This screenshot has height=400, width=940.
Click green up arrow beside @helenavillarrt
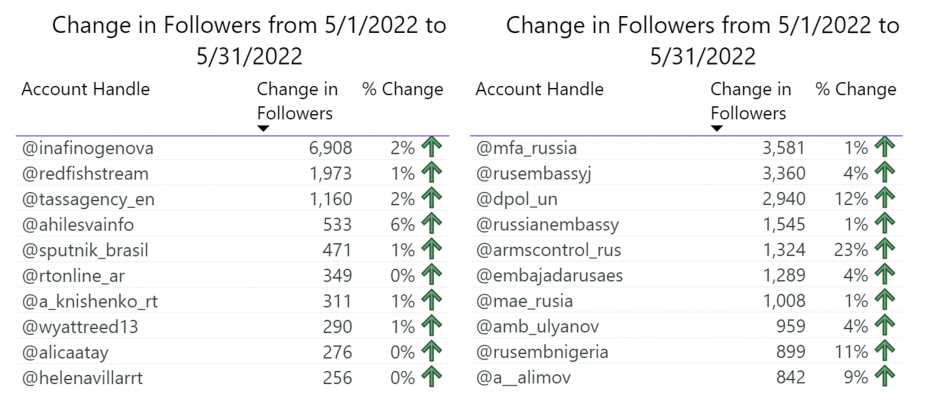pos(431,377)
